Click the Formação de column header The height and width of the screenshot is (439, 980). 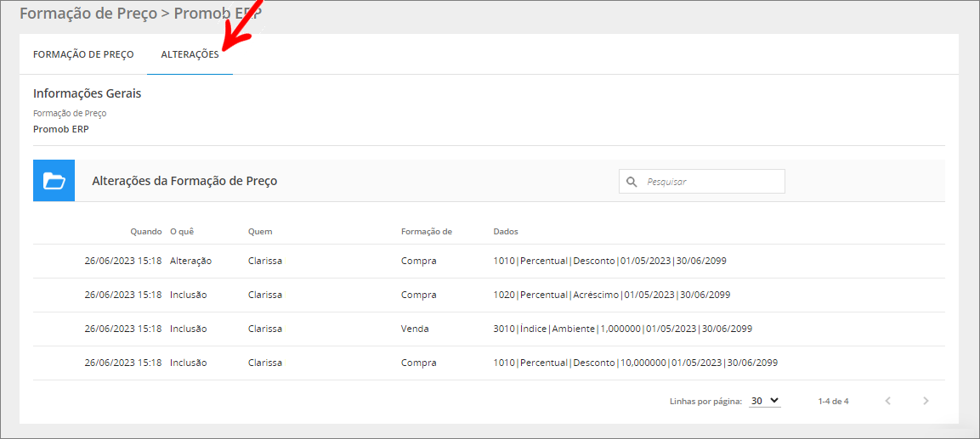[x=426, y=232]
